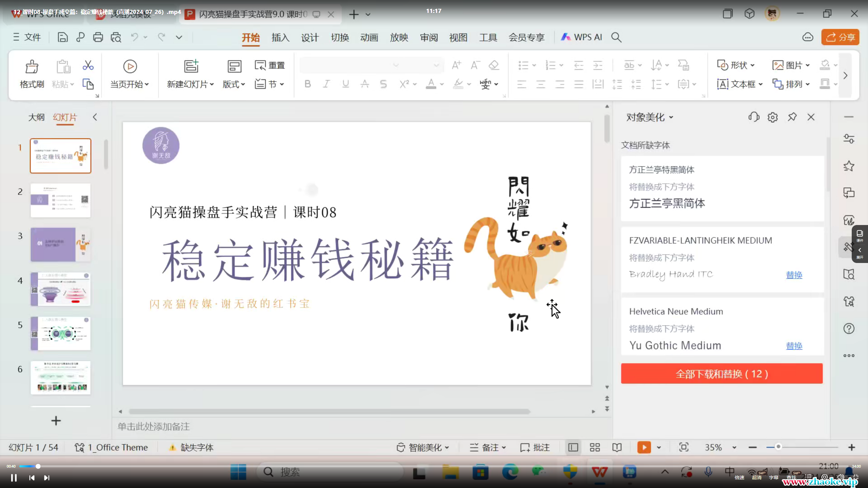The height and width of the screenshot is (488, 868).
Task: Open the WPS AI assistant
Action: click(582, 37)
